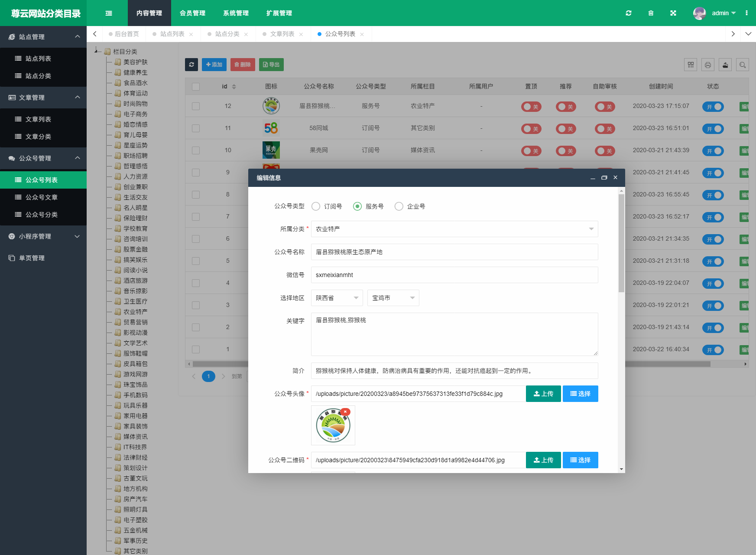Tick the checkbox for row id 12

pyautogui.click(x=196, y=106)
